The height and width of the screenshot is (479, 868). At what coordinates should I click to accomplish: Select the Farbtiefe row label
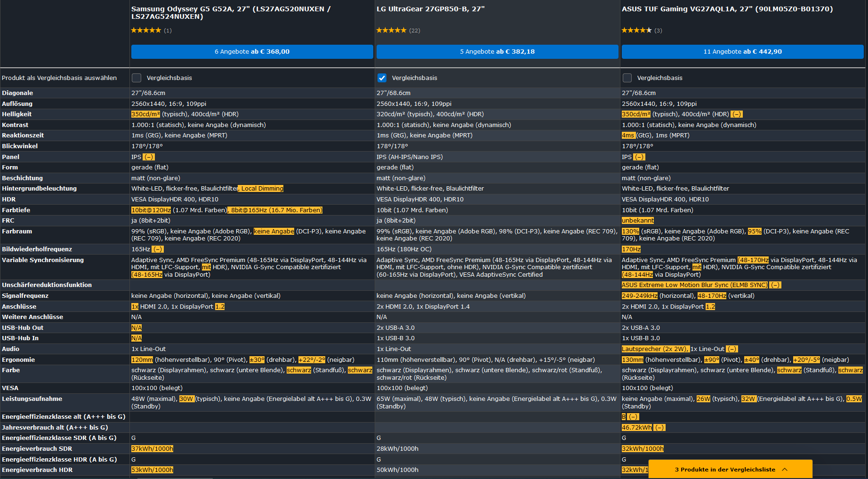[x=16, y=210]
